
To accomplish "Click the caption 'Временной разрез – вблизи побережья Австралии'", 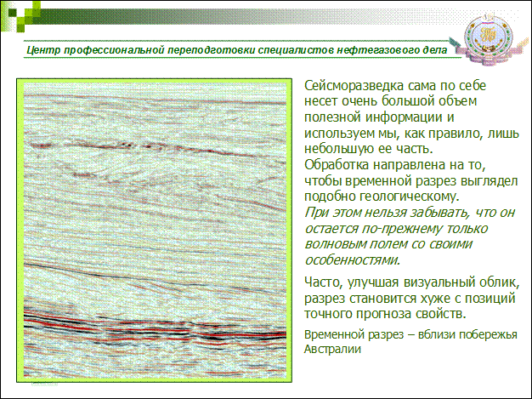I will click(410, 342).
